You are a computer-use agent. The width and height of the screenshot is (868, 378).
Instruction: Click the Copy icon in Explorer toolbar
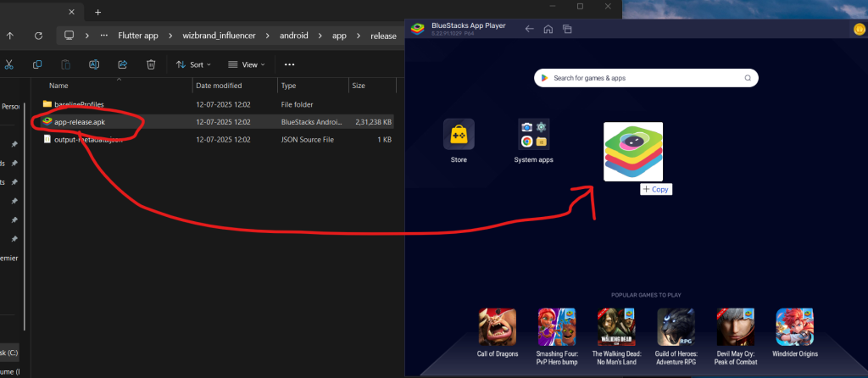click(x=37, y=64)
